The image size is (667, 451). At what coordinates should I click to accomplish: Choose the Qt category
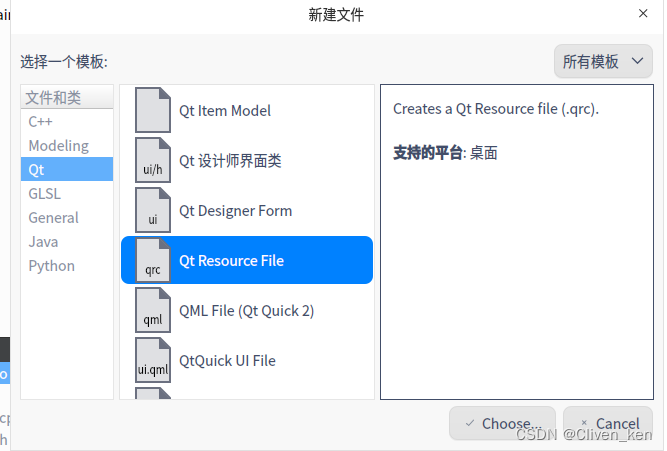(67, 169)
